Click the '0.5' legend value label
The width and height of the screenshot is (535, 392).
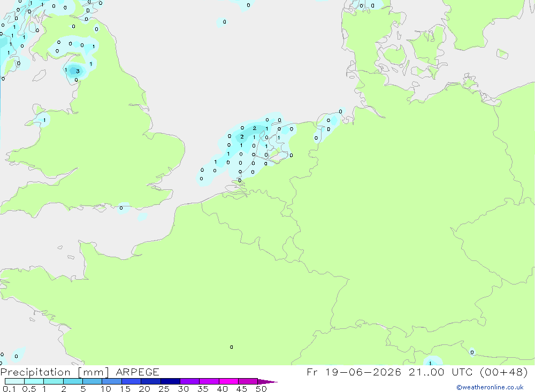click(29, 389)
